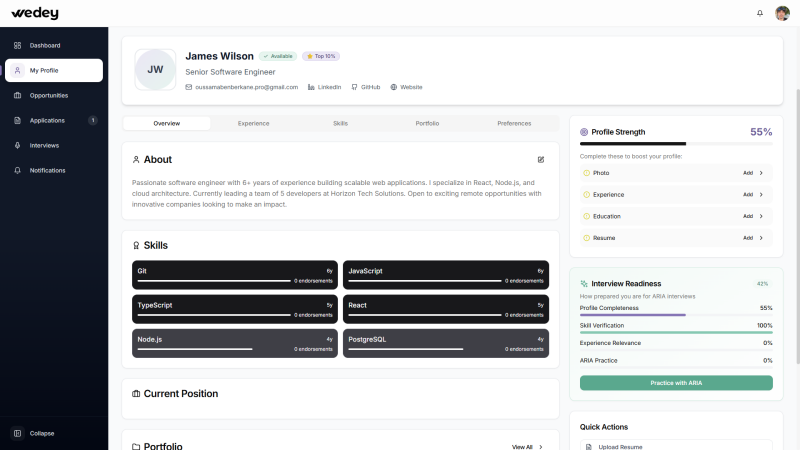Select the Skills tab
Screen dimensions: 800x450
coord(340,123)
